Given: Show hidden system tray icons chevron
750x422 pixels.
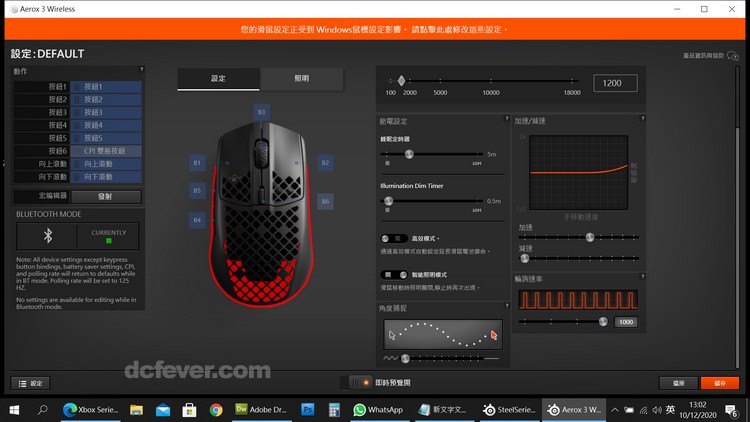Looking at the screenshot, I should tap(615, 410).
